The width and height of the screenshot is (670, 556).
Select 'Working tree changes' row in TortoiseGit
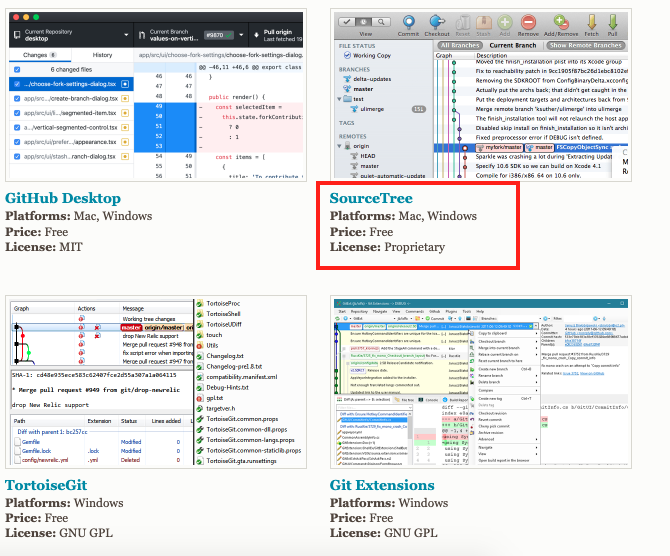pyautogui.click(x=149, y=319)
